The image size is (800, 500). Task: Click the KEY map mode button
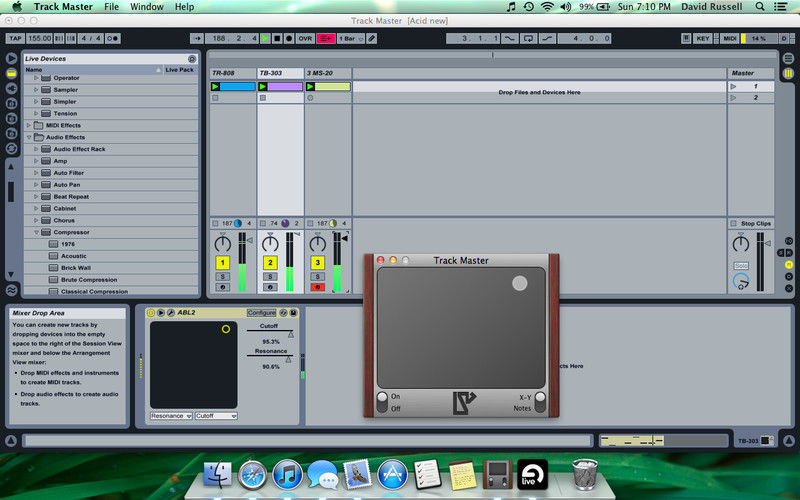tap(703, 38)
